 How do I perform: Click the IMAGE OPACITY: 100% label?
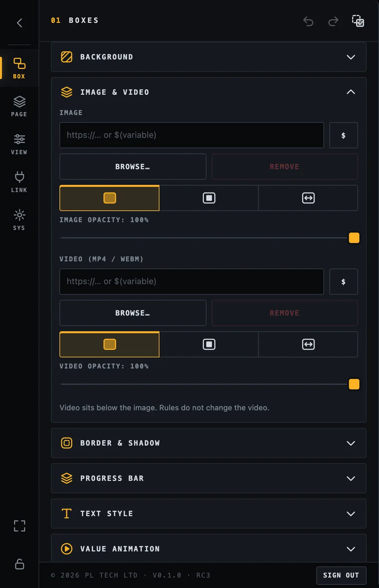pos(104,220)
